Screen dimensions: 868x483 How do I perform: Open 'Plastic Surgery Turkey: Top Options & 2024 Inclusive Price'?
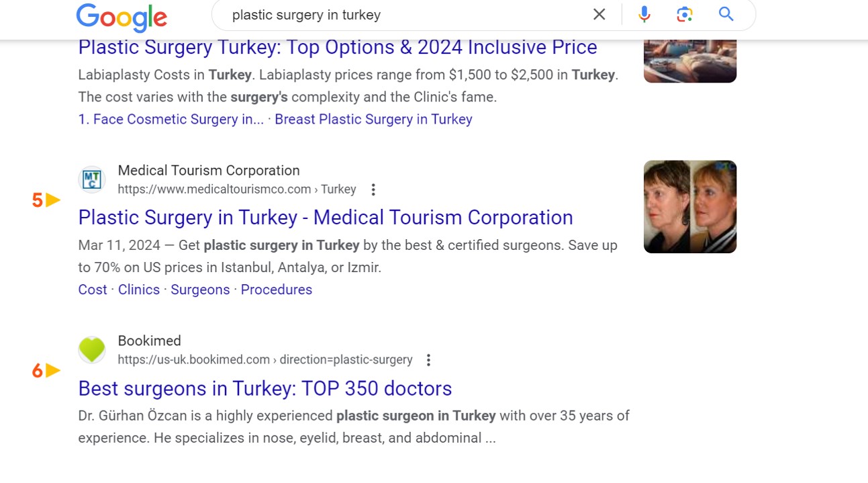[338, 47]
